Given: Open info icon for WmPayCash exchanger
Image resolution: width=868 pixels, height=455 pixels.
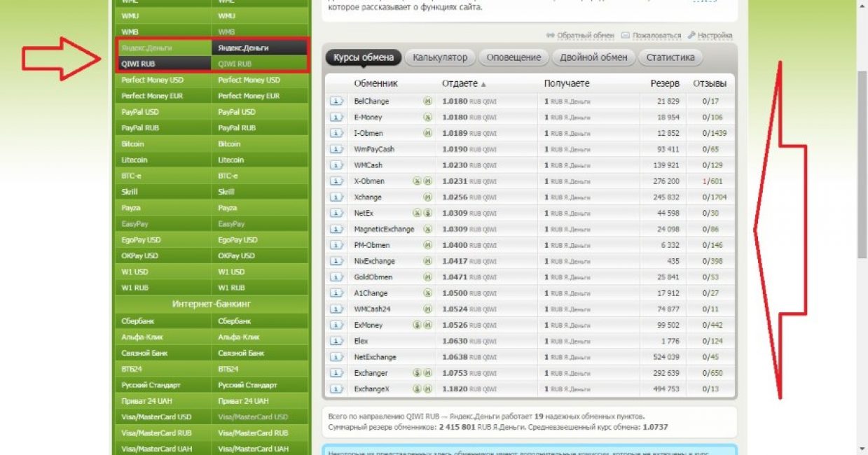Looking at the screenshot, I should pos(336,149).
